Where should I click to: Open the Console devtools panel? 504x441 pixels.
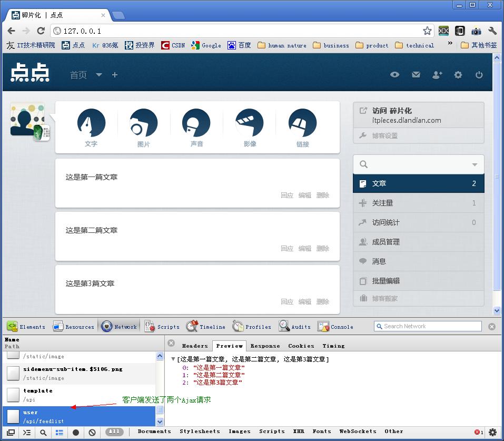coord(335,327)
